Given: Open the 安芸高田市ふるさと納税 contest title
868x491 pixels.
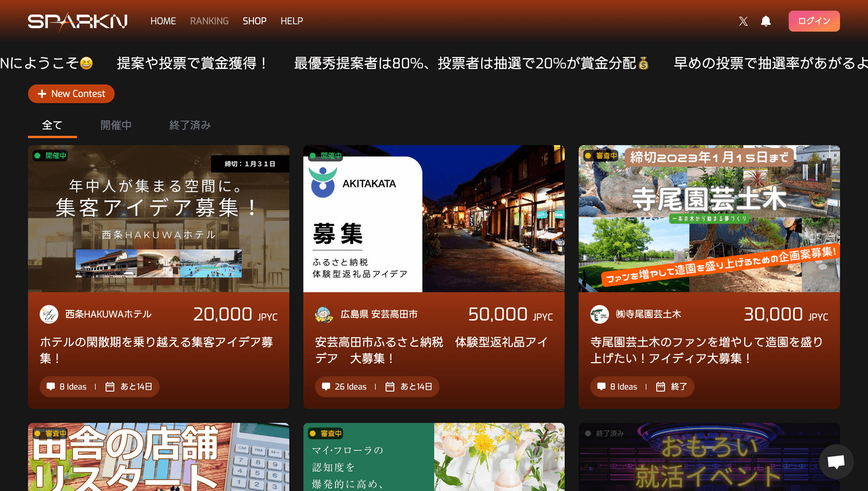Looking at the screenshot, I should 431,350.
